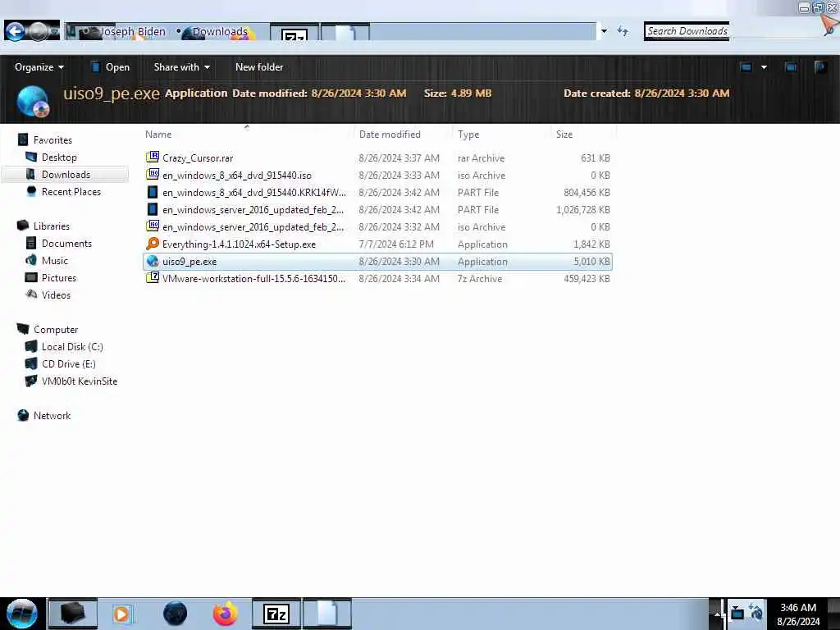Viewport: 840px width, 630px height.
Task: Open the Share with menu
Action: [181, 67]
